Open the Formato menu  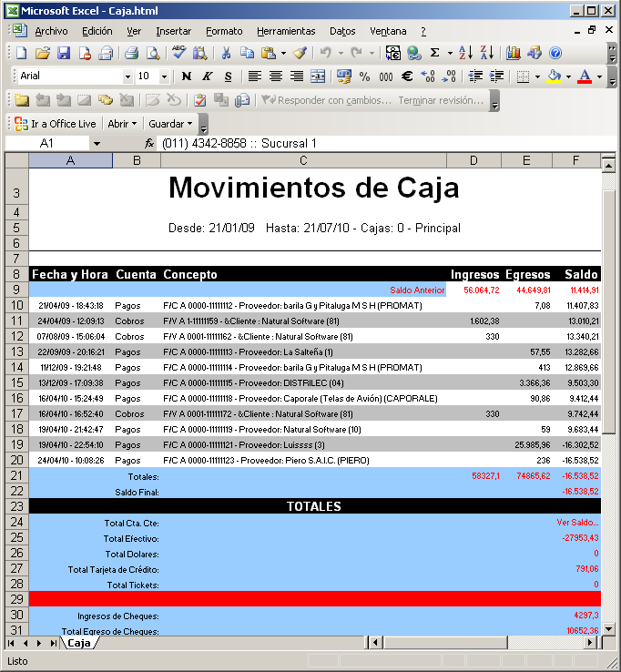[224, 31]
